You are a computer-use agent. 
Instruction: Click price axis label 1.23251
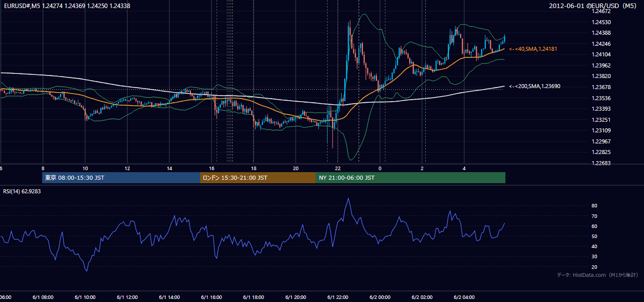coord(601,120)
